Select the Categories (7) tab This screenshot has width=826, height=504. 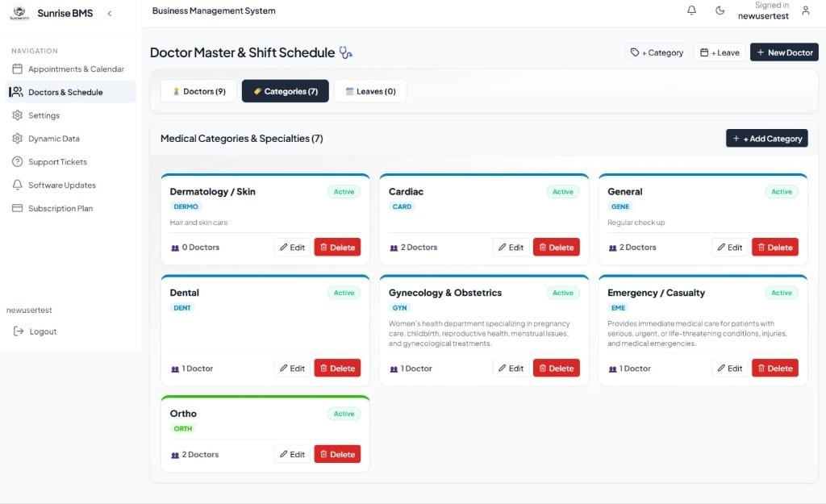tap(285, 91)
